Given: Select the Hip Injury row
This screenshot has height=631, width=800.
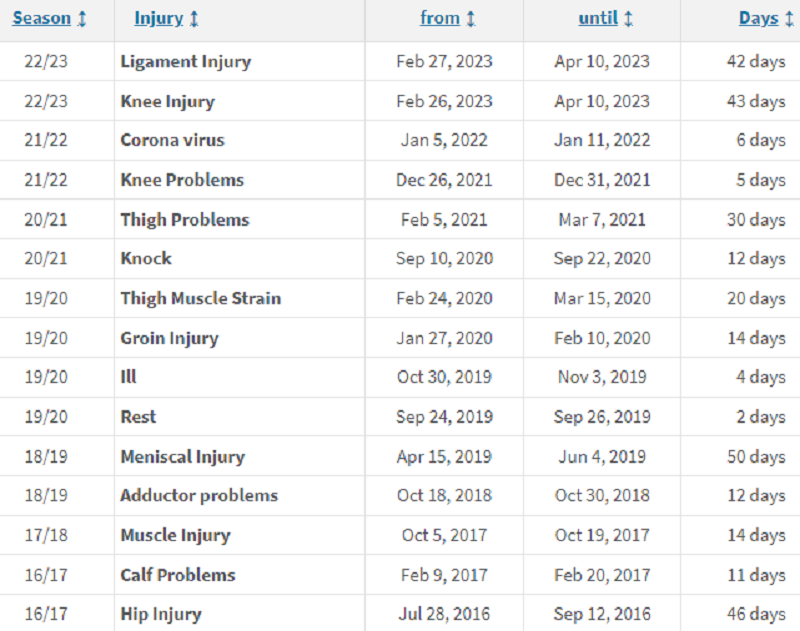Looking at the screenshot, I should (x=161, y=614).
